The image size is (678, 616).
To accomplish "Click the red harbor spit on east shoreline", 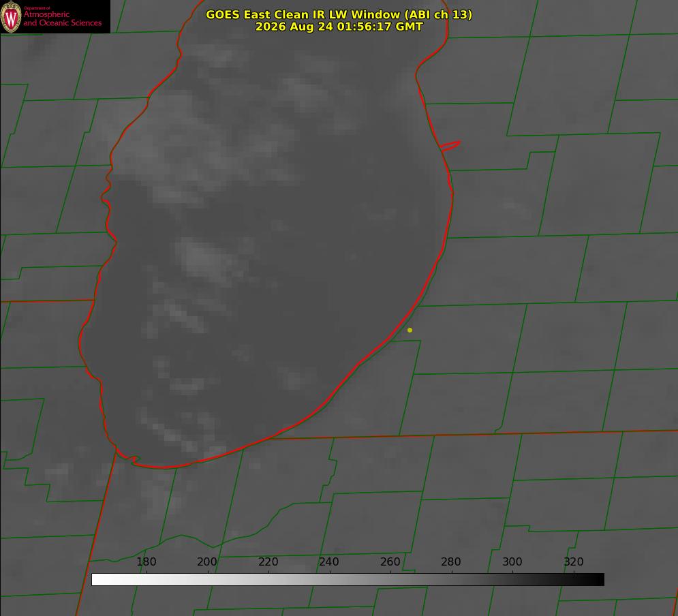I will click(450, 146).
